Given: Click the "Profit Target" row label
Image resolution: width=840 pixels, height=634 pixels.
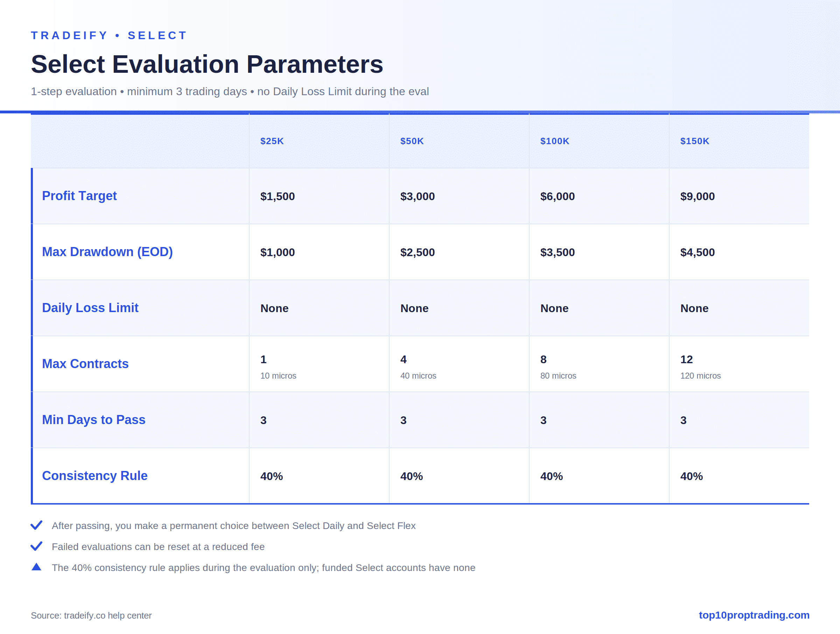Looking at the screenshot, I should coord(79,196).
